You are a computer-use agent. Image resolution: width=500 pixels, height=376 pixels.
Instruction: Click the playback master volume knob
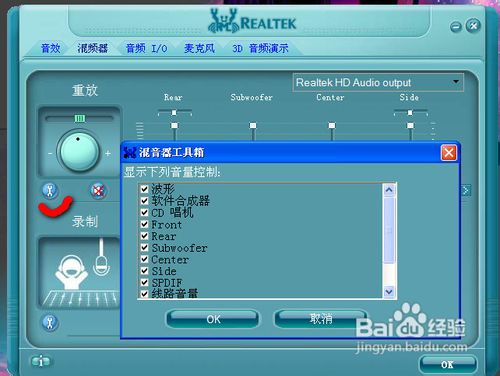click(x=79, y=151)
